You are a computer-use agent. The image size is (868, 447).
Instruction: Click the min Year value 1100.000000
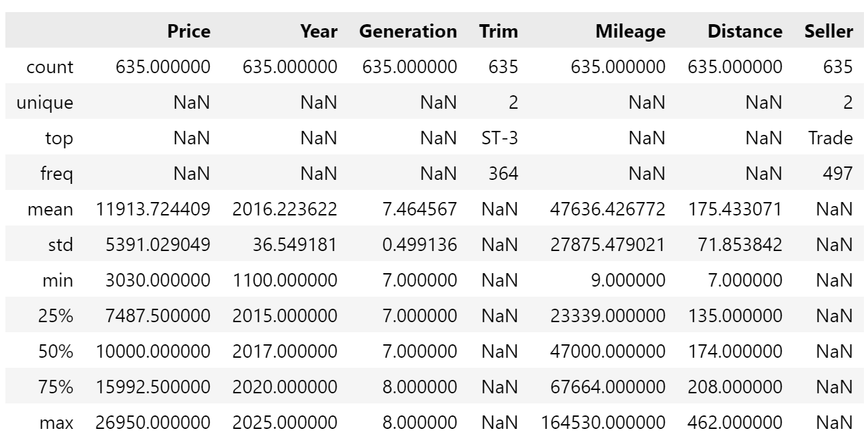285,281
